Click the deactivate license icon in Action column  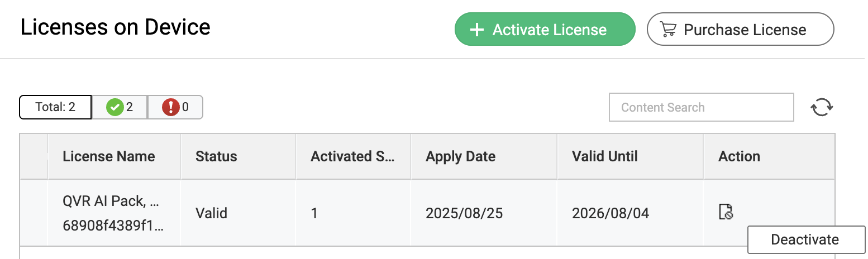pyautogui.click(x=726, y=212)
